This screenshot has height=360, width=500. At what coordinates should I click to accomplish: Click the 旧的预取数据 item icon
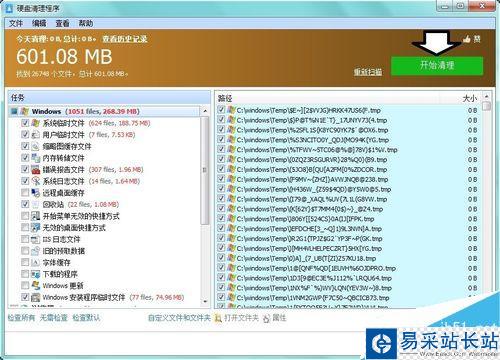pos(36,251)
